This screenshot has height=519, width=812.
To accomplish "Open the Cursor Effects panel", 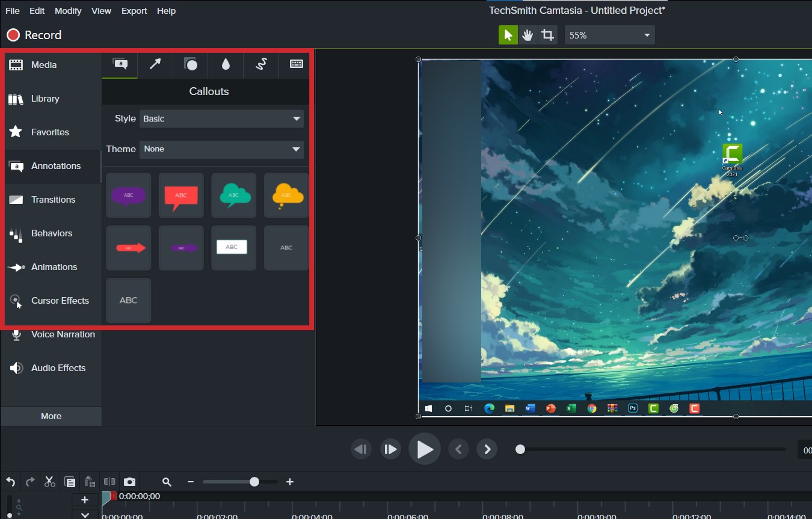I will (x=60, y=300).
